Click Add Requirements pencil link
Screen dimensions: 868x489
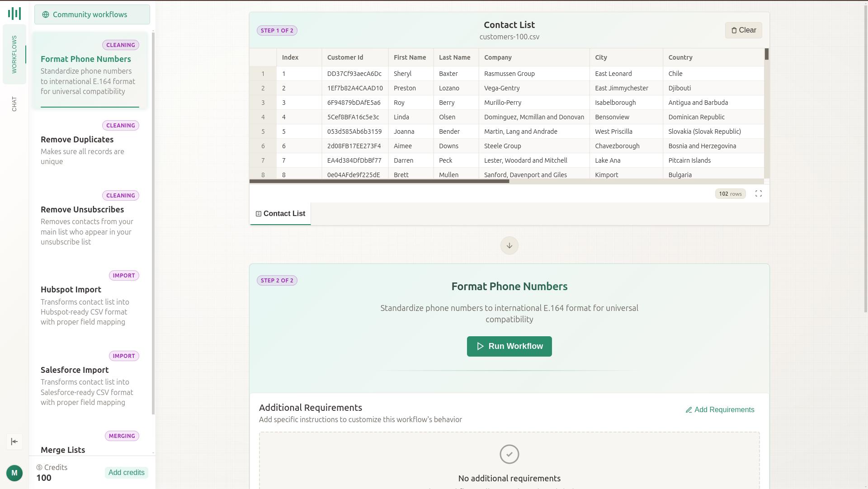(720, 410)
